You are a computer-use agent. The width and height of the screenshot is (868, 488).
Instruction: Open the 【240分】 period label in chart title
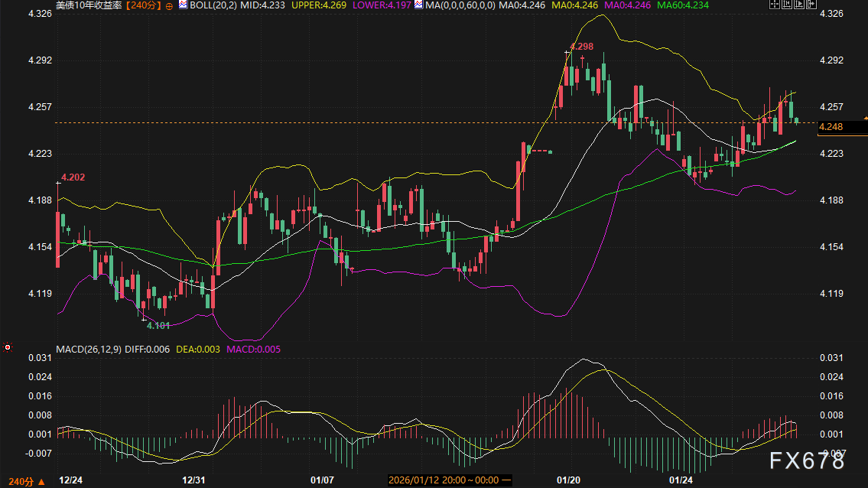(x=145, y=5)
